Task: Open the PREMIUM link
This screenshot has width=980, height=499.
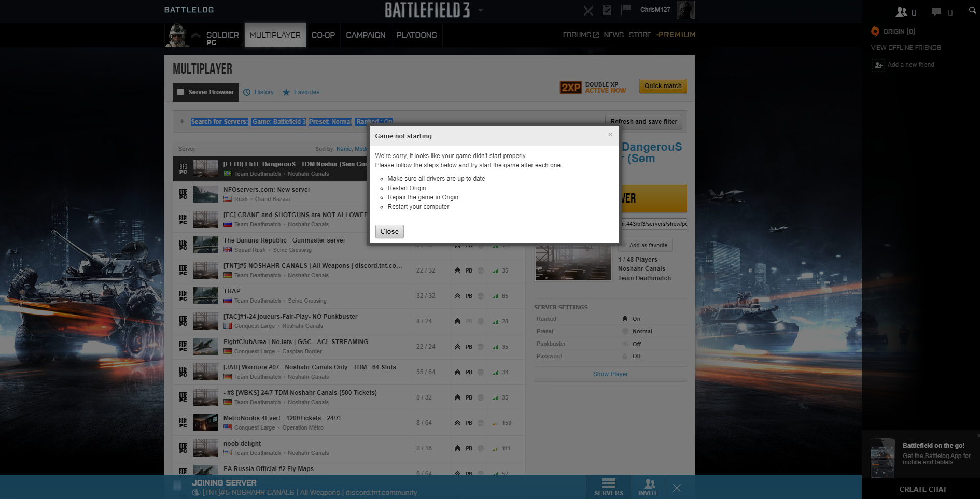Action: 676,35
